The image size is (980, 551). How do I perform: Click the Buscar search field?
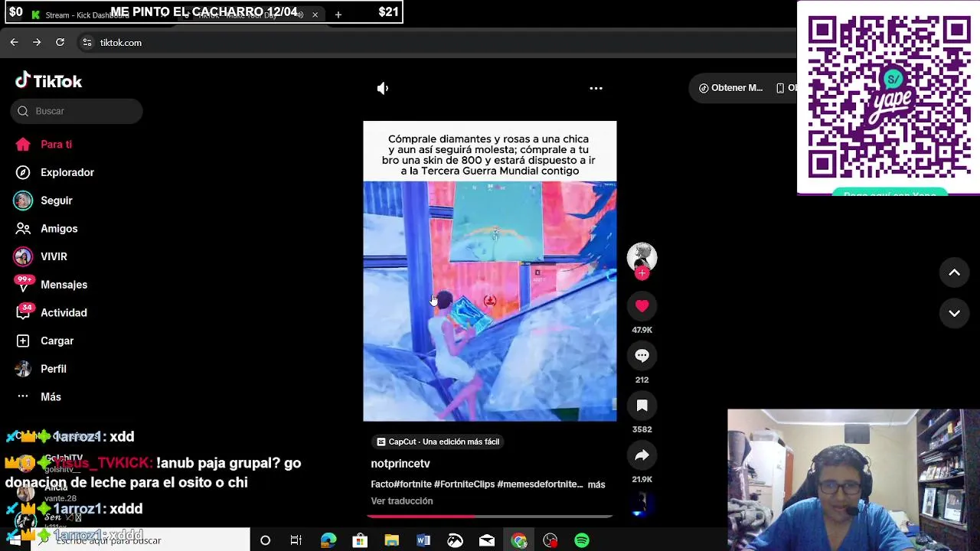pos(77,111)
